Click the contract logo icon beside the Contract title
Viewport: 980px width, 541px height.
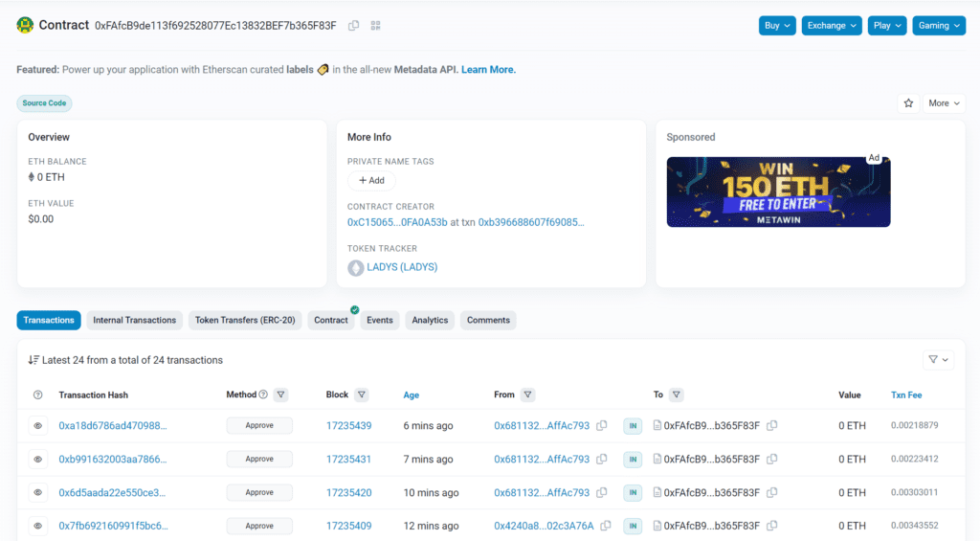[25, 25]
